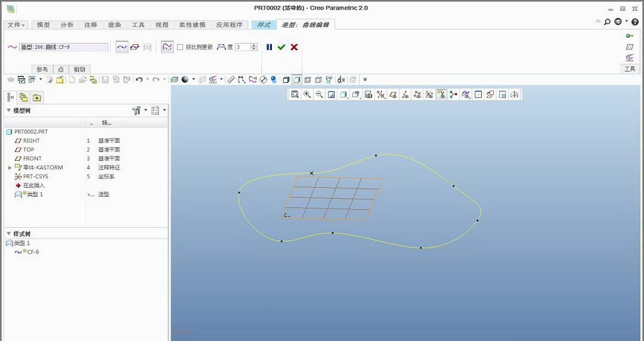Select CF-9 curve in the 样式树

33,252
